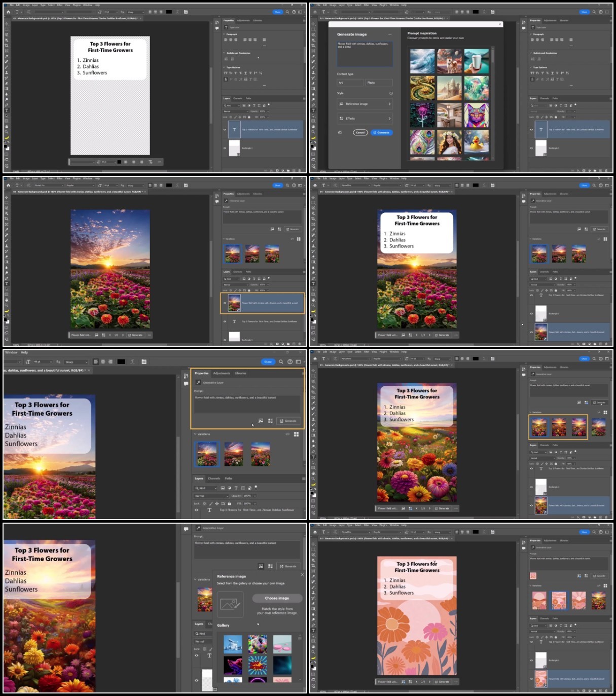Open Adjustments tab in orange-outlined Properties panel
The image size is (616, 696).
(222, 373)
